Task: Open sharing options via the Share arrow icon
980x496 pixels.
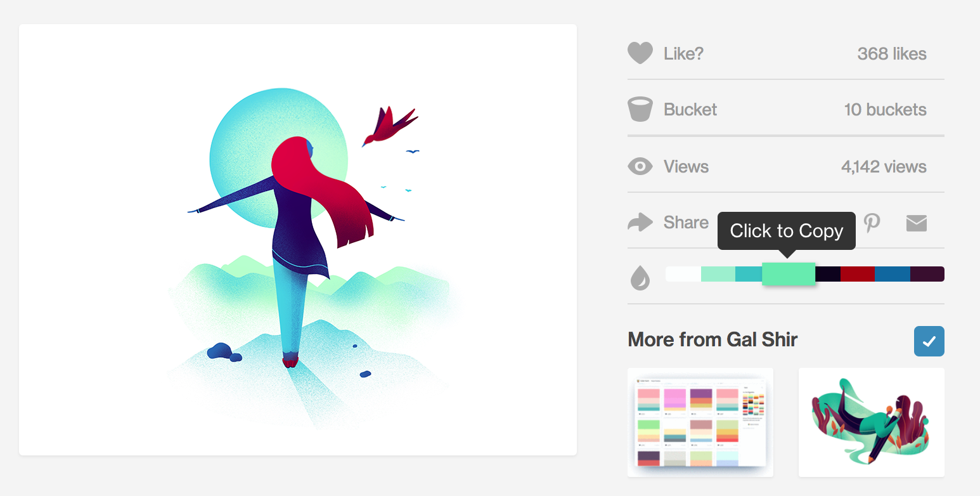Action: [x=640, y=222]
